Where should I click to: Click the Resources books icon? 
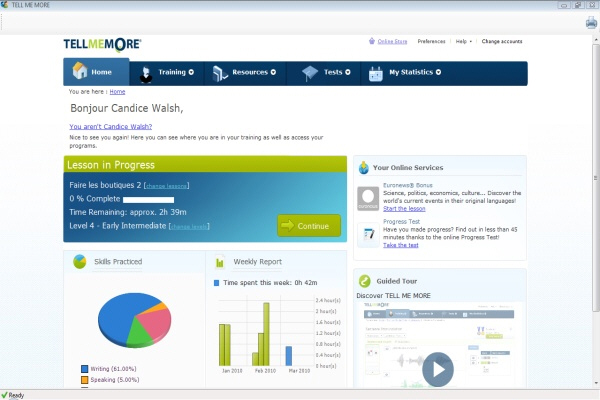tap(220, 73)
